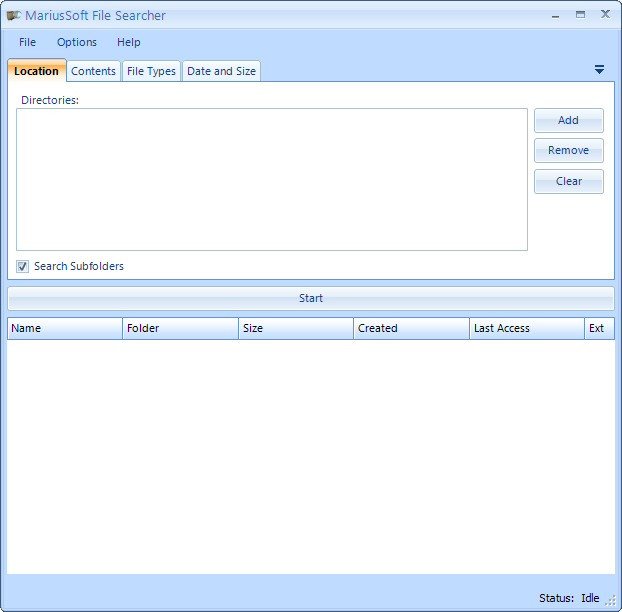Sort results by Ext column header
Screen dimensions: 622x612
click(x=599, y=328)
